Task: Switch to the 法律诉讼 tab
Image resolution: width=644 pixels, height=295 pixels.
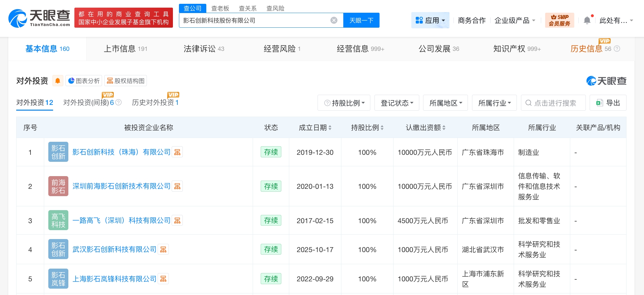Action: (204, 49)
